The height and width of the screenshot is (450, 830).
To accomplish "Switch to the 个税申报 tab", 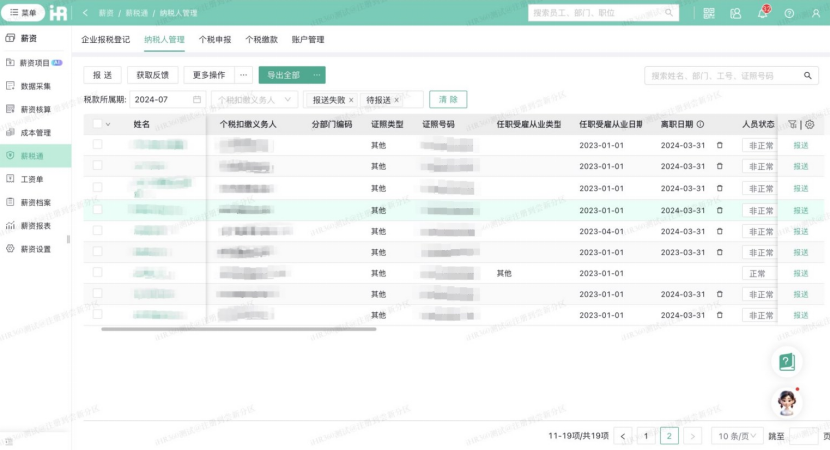I will coord(215,40).
